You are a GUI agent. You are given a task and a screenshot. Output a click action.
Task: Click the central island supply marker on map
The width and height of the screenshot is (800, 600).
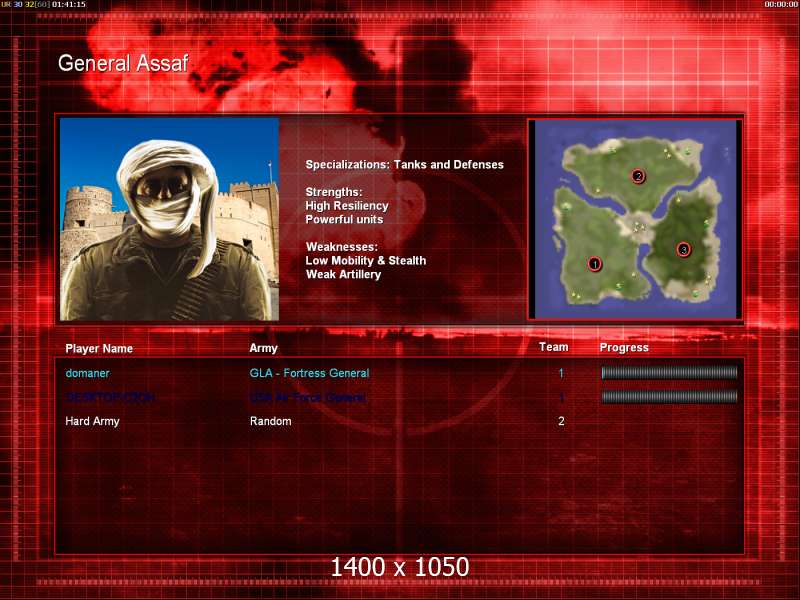coord(638,227)
